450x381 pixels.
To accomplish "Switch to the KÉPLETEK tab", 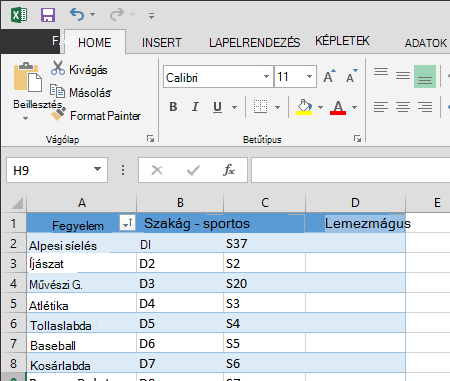I will coord(342,41).
